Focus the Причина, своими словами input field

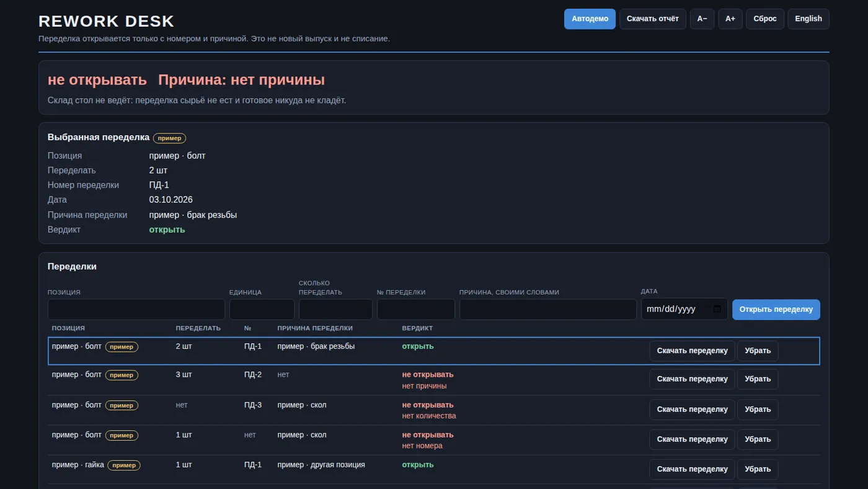[548, 310]
